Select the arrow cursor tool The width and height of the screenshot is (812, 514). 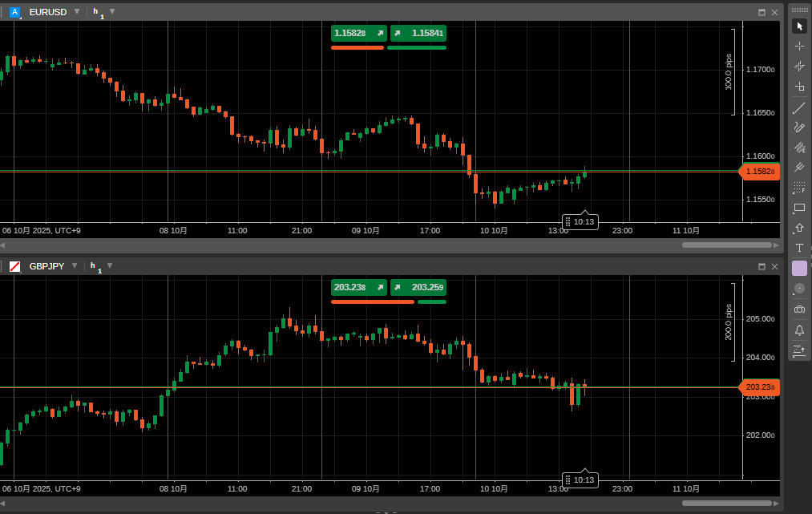pyautogui.click(x=799, y=26)
